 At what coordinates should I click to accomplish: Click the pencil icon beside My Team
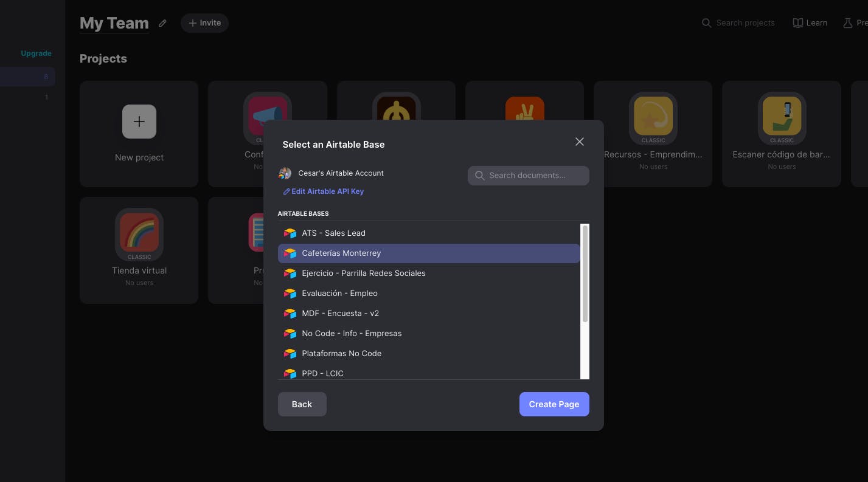click(162, 23)
